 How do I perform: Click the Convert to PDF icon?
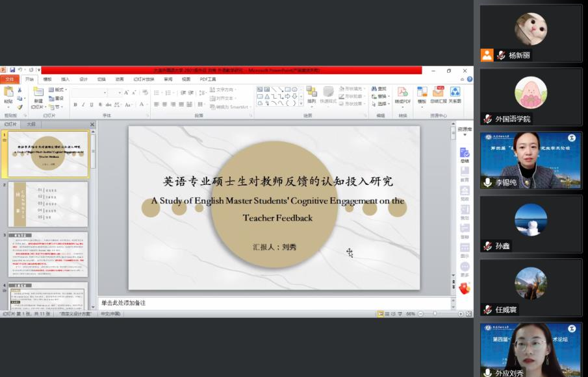tap(403, 94)
